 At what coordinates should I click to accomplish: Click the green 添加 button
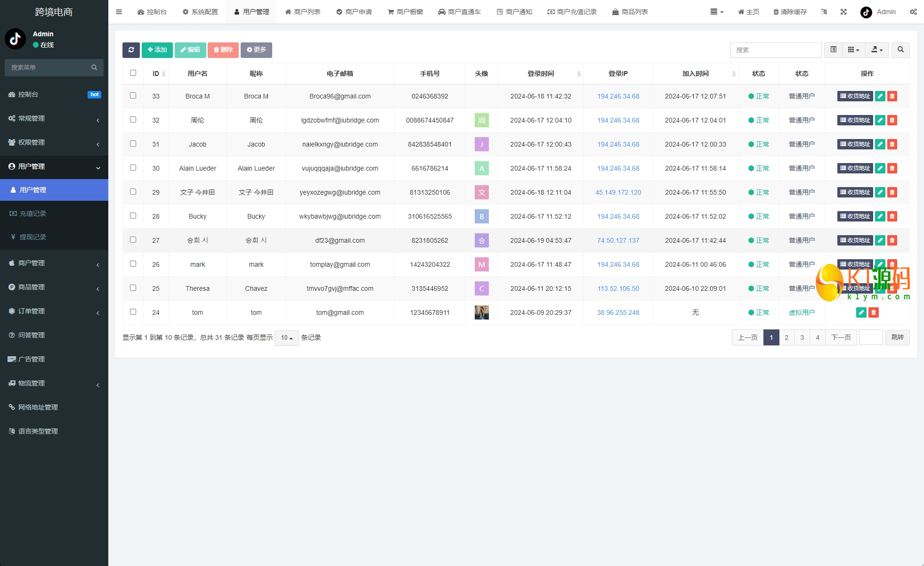pyautogui.click(x=157, y=50)
